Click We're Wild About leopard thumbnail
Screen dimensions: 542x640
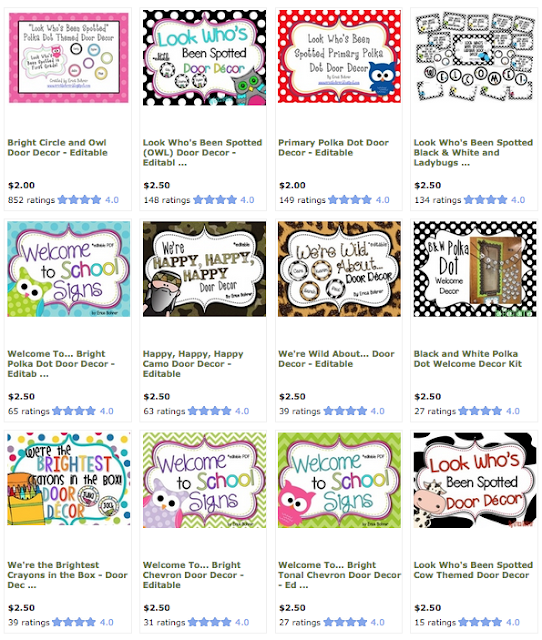[339, 269]
